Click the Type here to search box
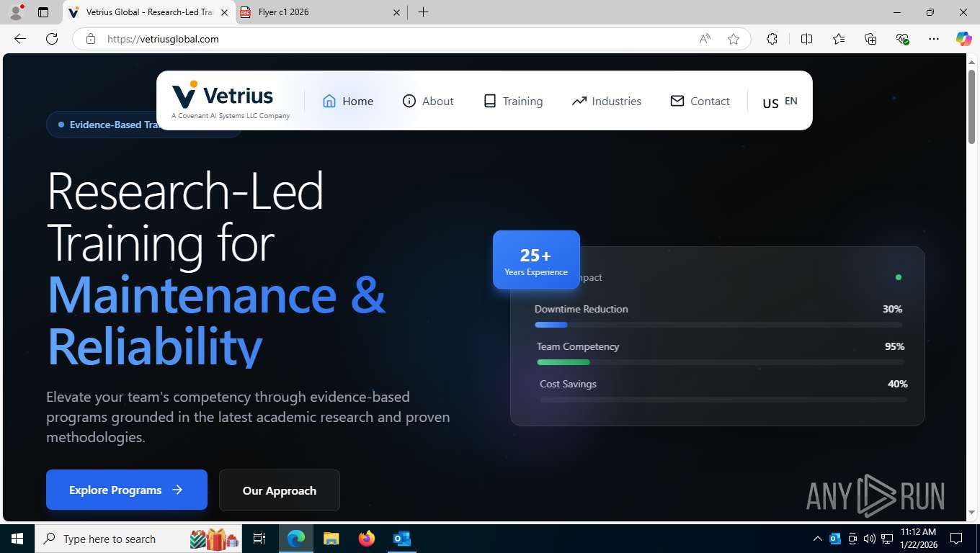This screenshot has width=980, height=553. click(x=138, y=539)
